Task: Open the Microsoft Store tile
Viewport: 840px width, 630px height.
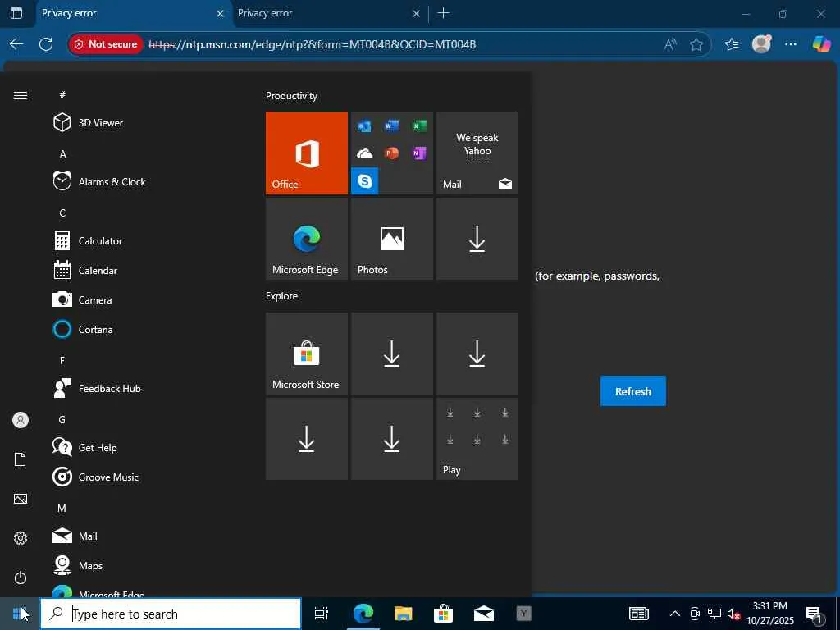Action: [307, 354]
